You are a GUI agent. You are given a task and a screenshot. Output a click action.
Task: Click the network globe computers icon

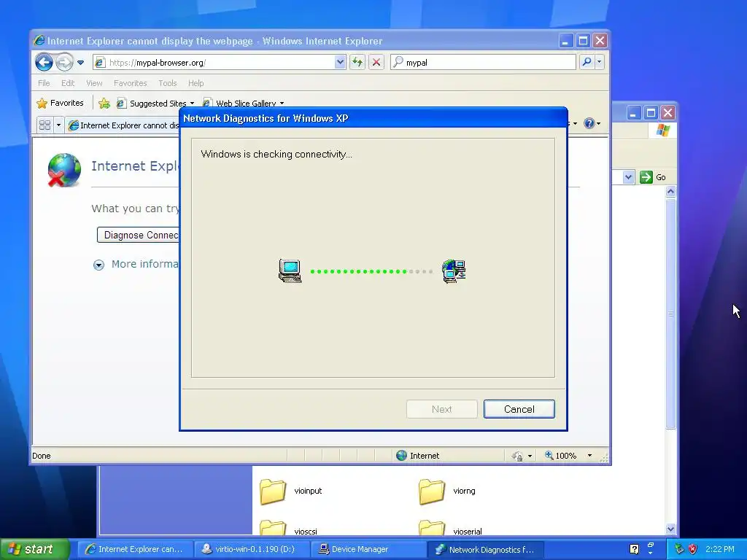[x=454, y=271]
